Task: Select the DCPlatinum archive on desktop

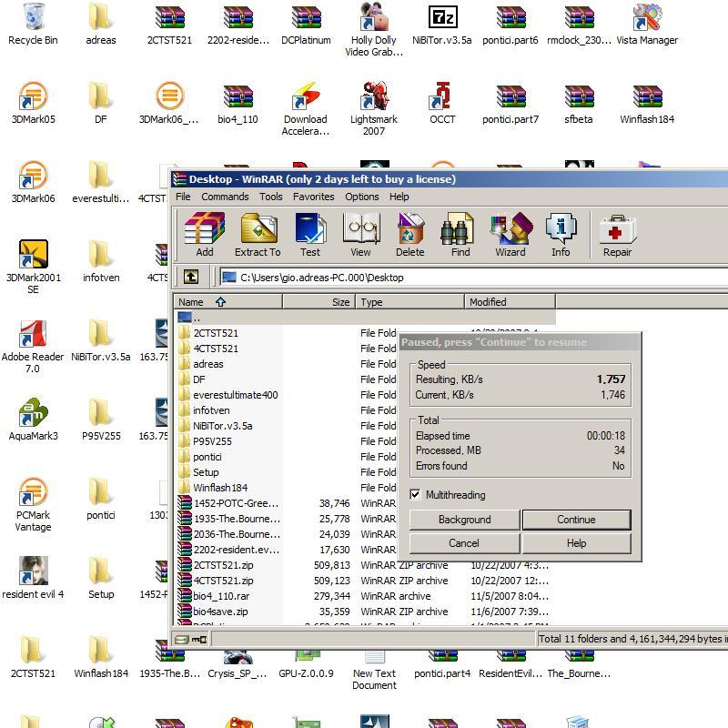Action: pos(306,25)
